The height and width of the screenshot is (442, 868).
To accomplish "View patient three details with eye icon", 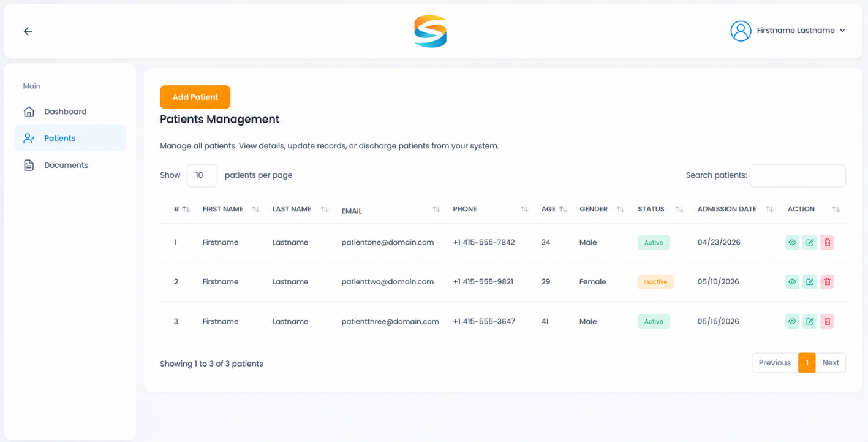I will point(792,321).
